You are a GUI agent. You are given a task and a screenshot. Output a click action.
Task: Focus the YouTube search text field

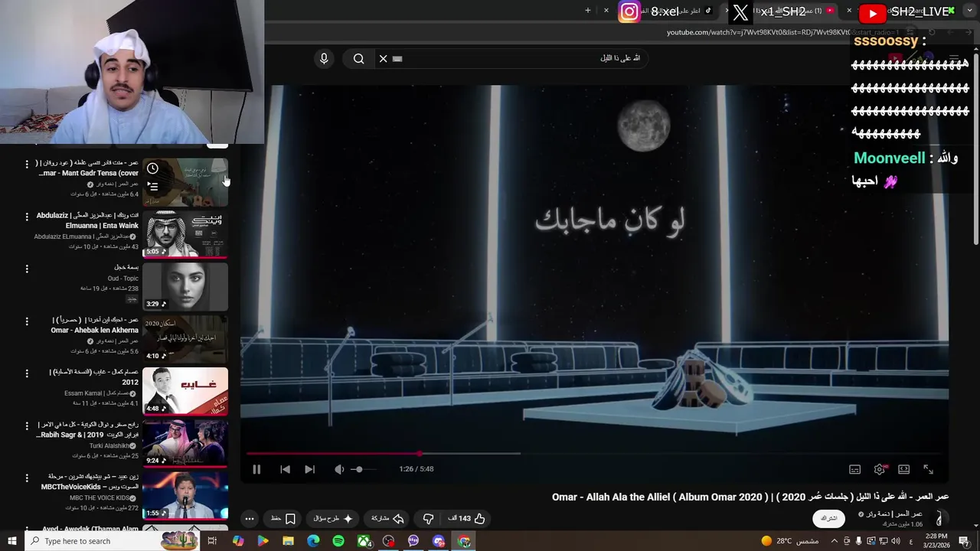pos(521,58)
